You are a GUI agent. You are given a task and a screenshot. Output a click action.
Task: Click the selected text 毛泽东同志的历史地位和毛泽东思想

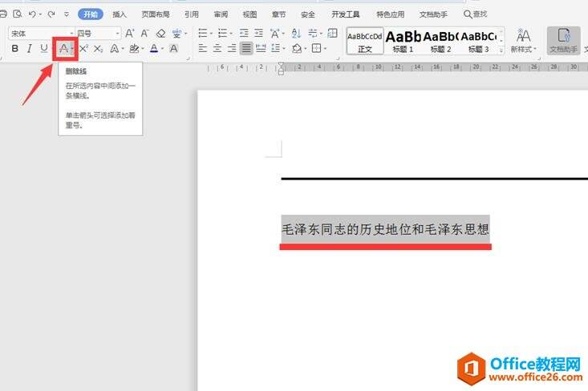point(386,229)
